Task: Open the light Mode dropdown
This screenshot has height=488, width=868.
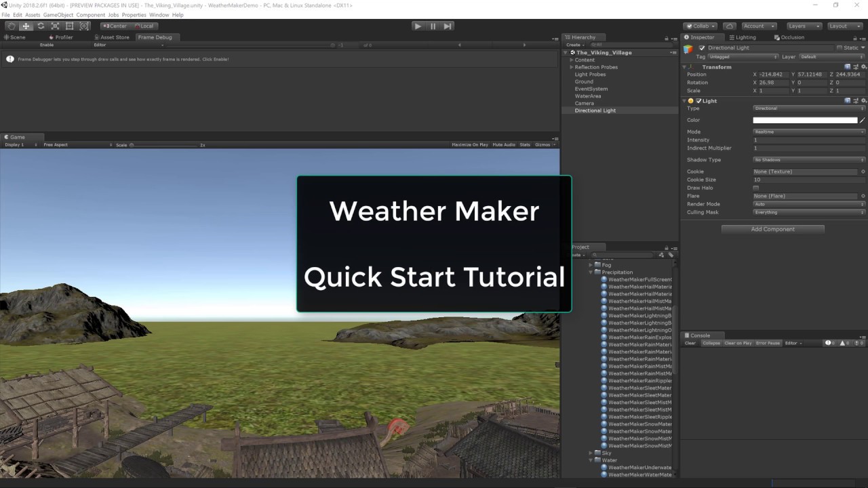Action: pos(809,132)
